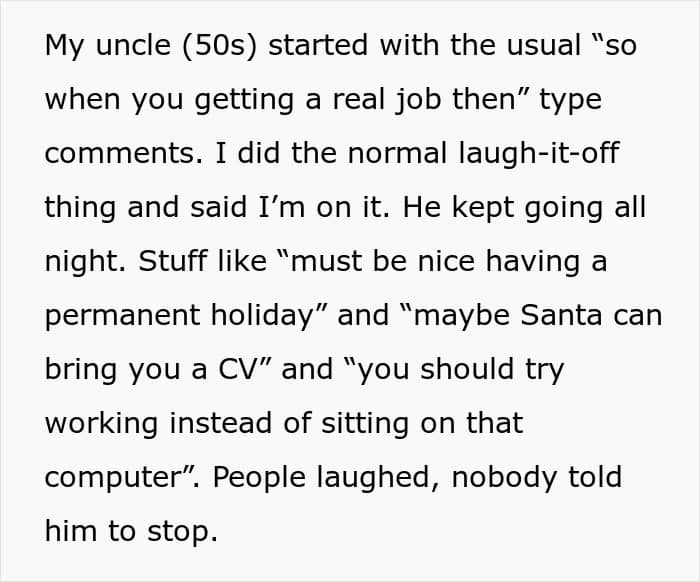700x582 pixels.
Task: Click the word "usual"
Action: pos(542,47)
